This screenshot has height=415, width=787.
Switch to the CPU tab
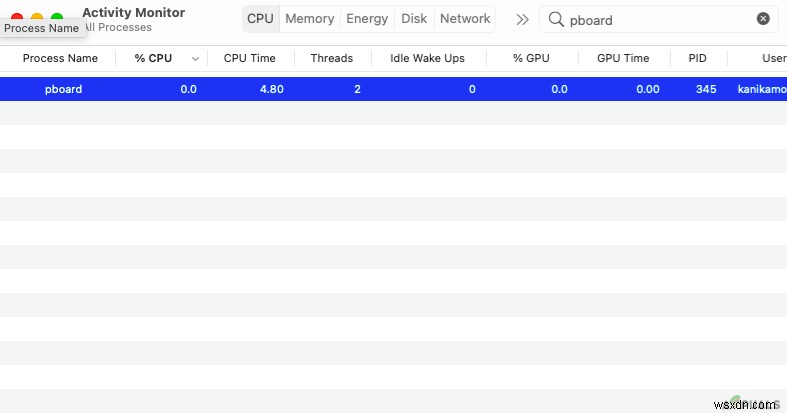click(260, 19)
